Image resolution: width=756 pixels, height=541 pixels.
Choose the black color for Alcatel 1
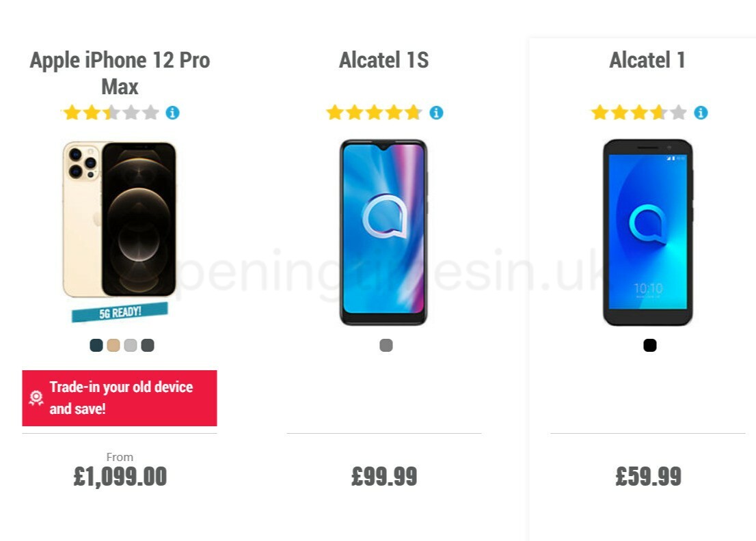(x=649, y=345)
